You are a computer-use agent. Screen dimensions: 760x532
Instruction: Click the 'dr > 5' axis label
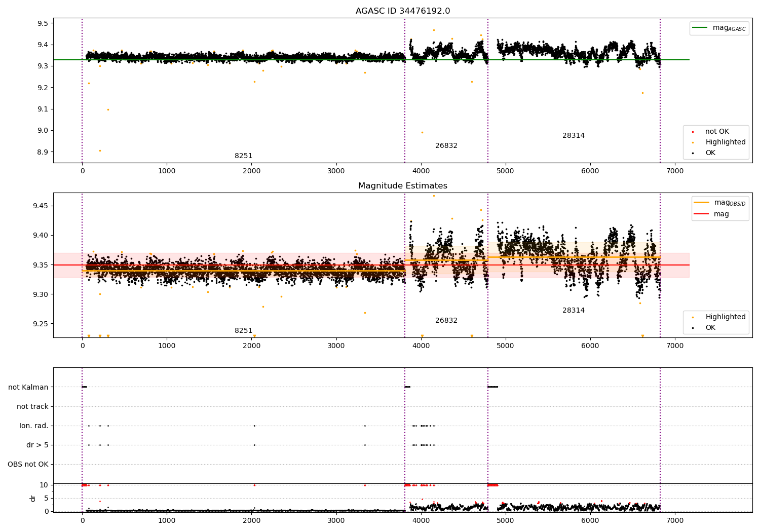point(37,445)
